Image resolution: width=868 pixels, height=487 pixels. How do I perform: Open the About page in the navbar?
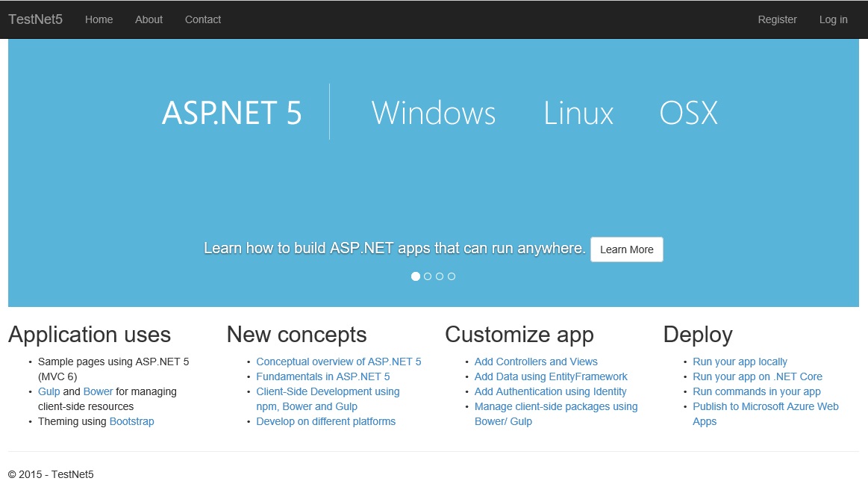tap(149, 19)
